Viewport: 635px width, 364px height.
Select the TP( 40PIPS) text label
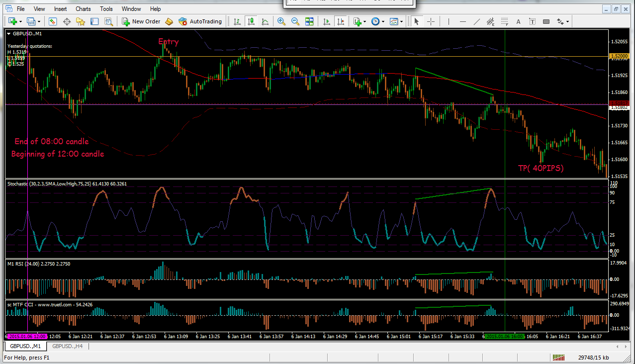pyautogui.click(x=541, y=168)
